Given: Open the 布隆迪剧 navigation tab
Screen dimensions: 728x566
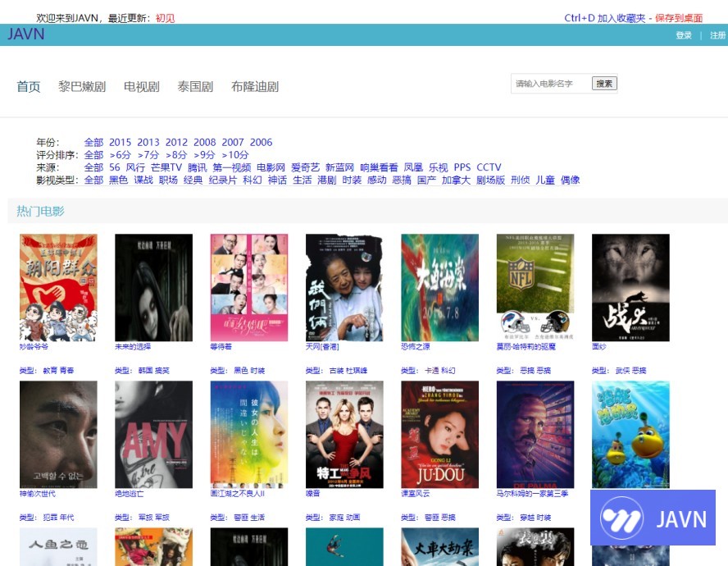Looking at the screenshot, I should click(255, 86).
